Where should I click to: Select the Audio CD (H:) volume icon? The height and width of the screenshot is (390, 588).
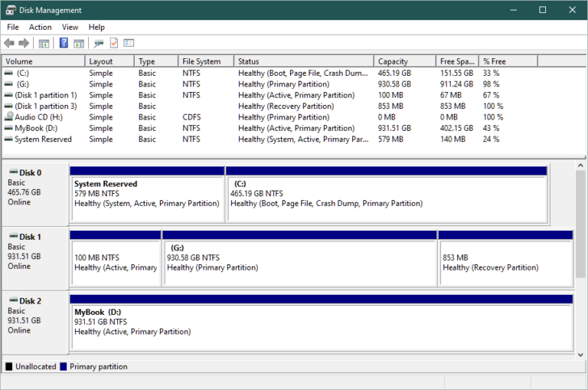click(x=8, y=117)
